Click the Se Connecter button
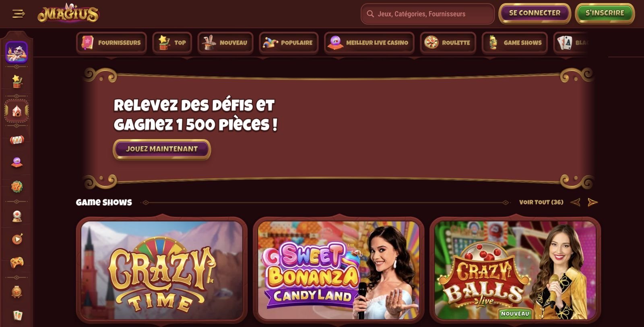The image size is (644, 327). (x=535, y=13)
